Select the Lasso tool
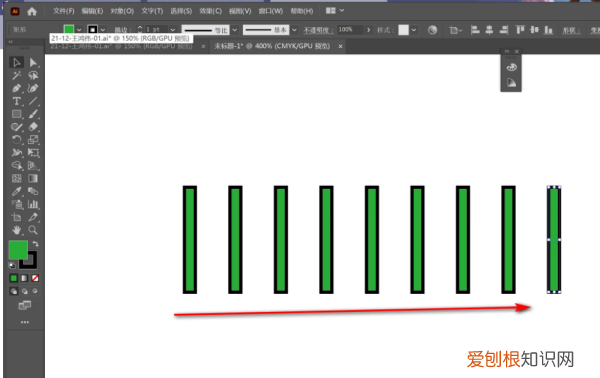This screenshot has height=378, width=600. click(x=33, y=75)
